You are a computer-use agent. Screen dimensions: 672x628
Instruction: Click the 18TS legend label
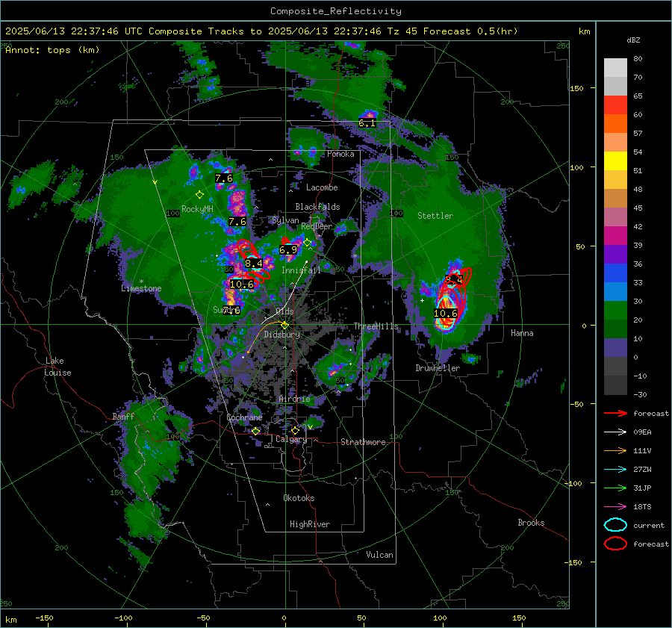pos(642,507)
